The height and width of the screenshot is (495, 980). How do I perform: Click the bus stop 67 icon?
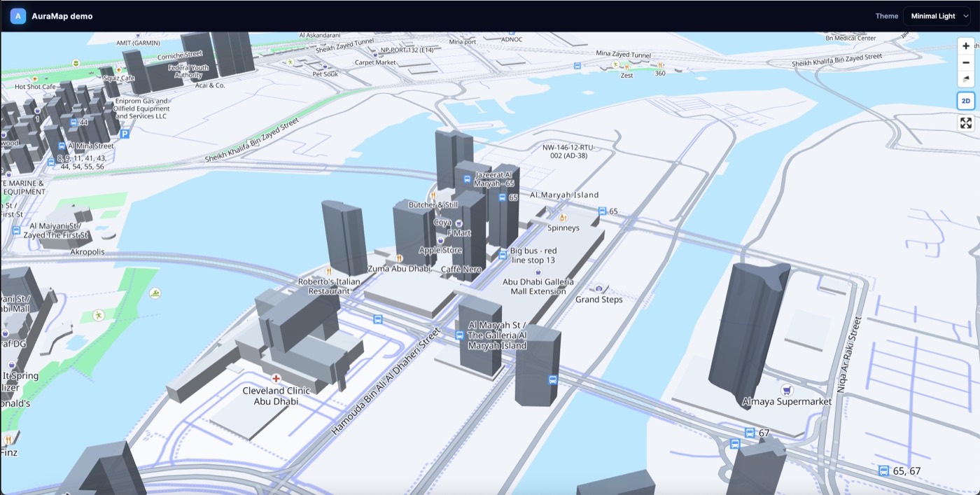[750, 433]
